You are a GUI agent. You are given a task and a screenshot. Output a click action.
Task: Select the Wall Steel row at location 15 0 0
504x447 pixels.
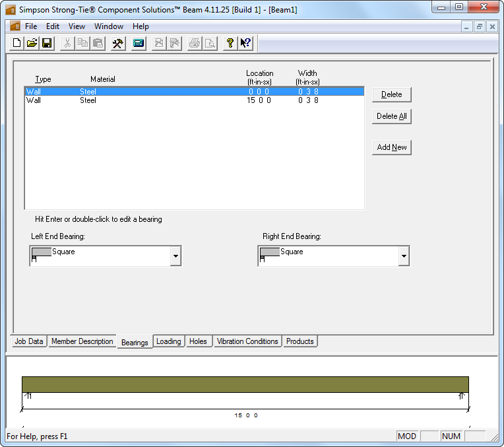coord(195,100)
